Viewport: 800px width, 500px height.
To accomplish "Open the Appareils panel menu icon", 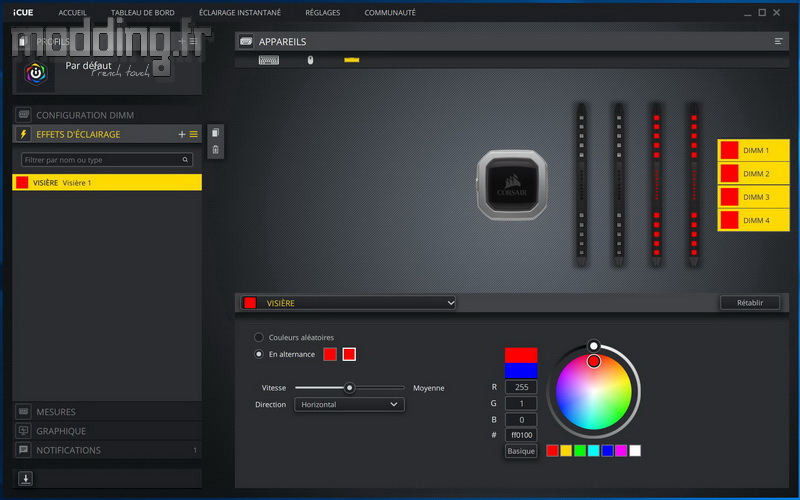I will 778,41.
